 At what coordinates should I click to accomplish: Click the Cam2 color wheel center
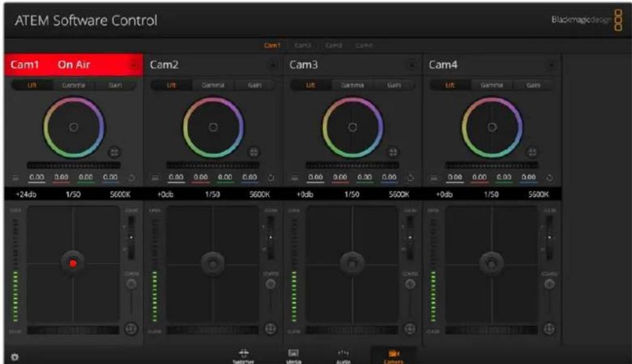[x=213, y=127]
